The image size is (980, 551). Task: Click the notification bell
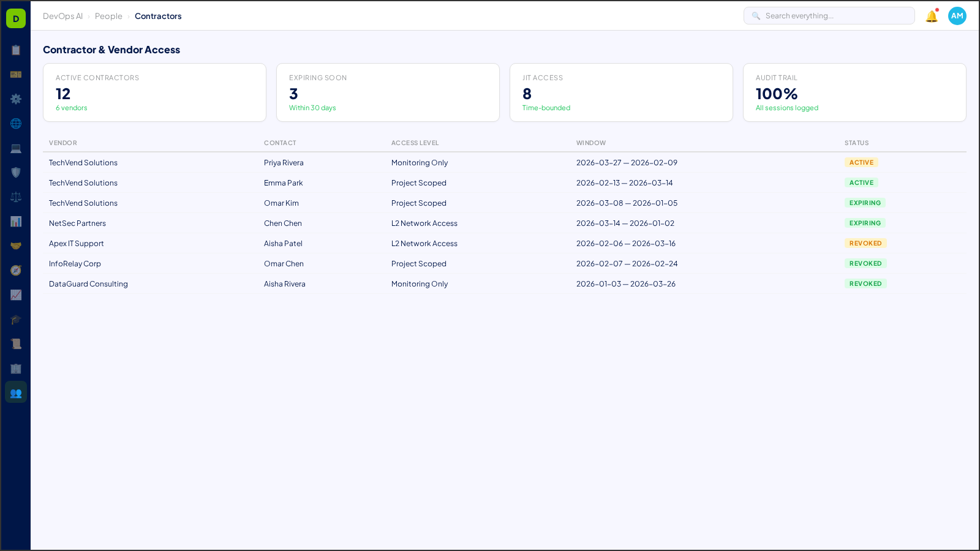click(x=930, y=17)
